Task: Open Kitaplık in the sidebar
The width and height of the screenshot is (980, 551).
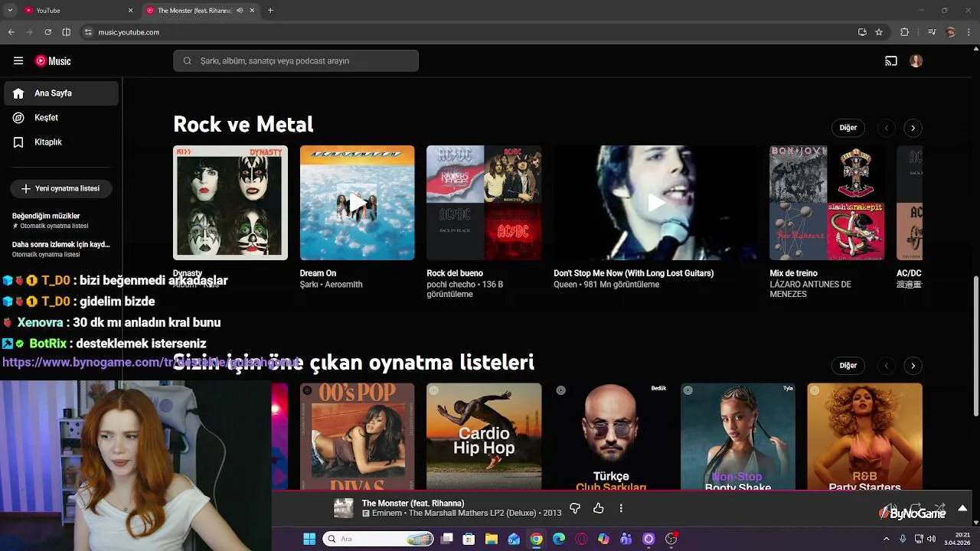Action: pos(61,142)
